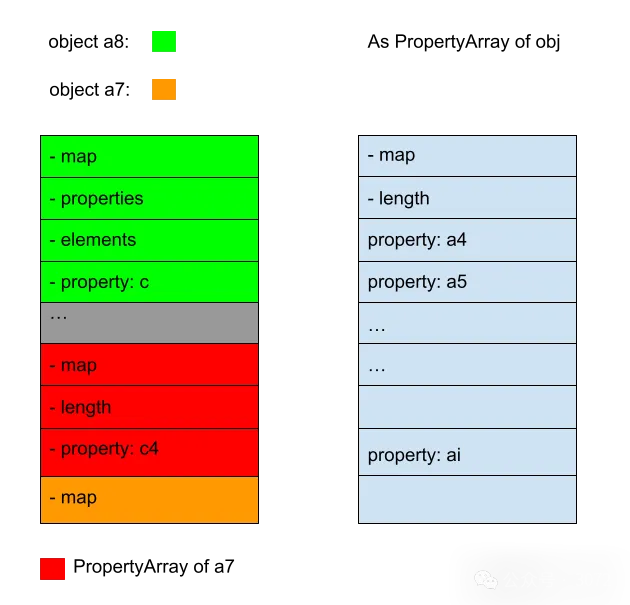Click the green object a8 legend swatch
The image size is (630, 605).
(x=164, y=41)
